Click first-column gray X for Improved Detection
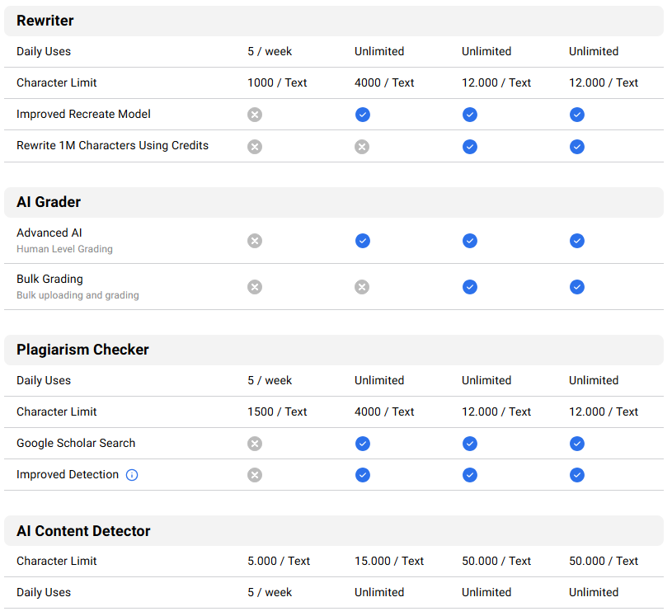This screenshot has width=672, height=616. pyautogui.click(x=255, y=475)
